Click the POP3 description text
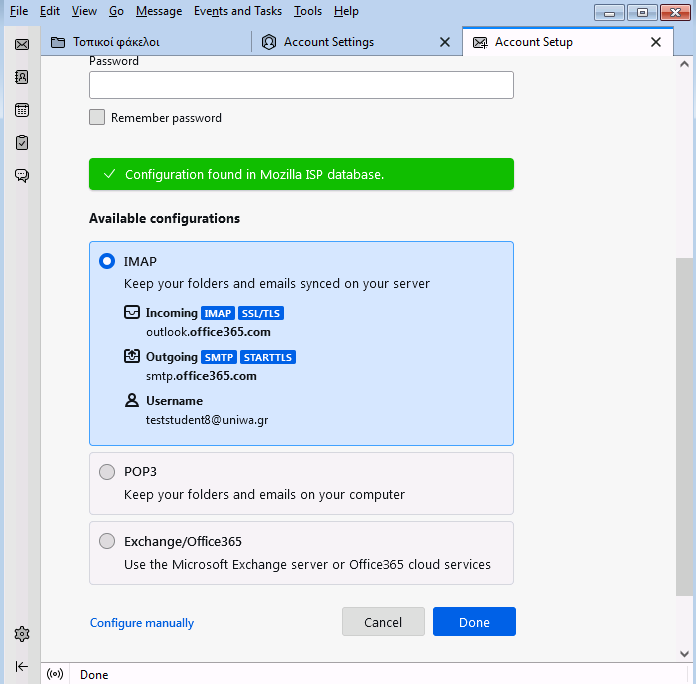The image size is (696, 684). 264,494
